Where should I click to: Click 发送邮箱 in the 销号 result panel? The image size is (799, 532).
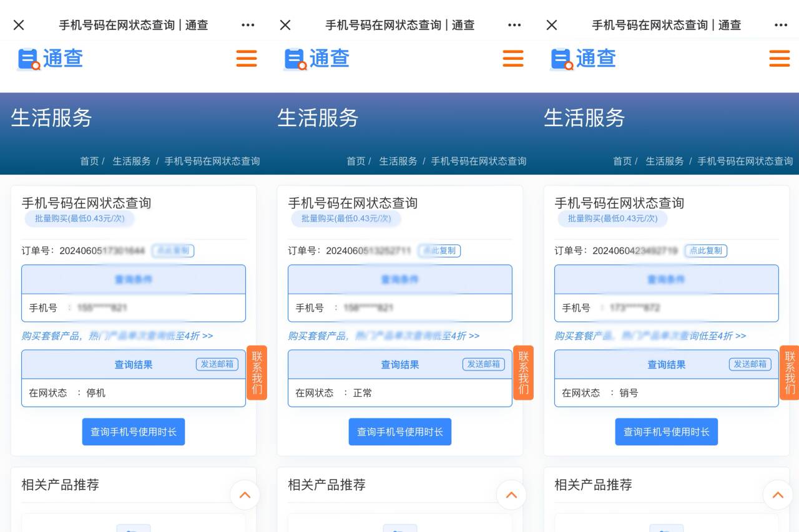(x=750, y=364)
